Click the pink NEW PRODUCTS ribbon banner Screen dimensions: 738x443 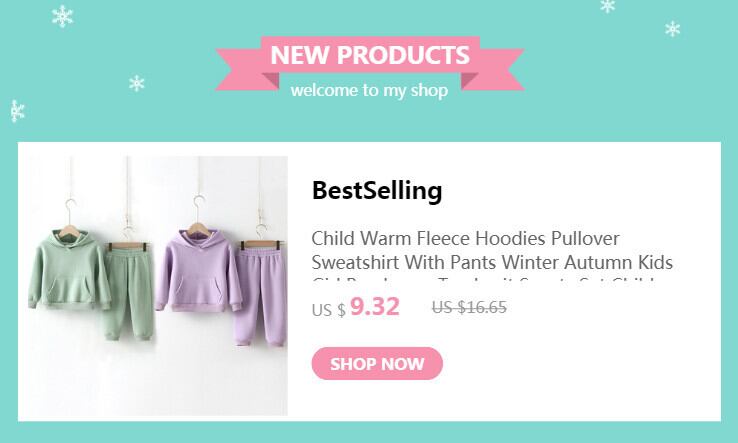(370, 63)
